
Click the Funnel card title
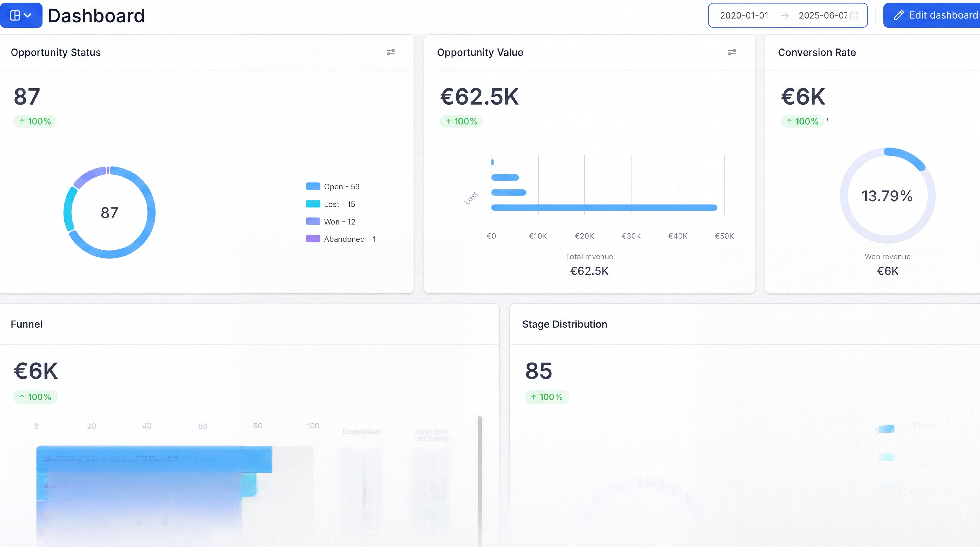[x=27, y=324]
